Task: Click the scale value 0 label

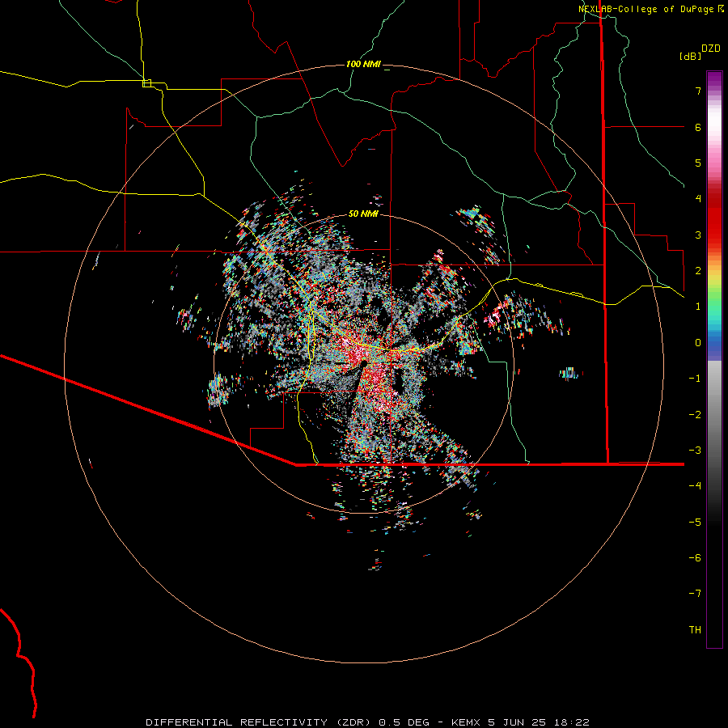Action: coord(698,343)
